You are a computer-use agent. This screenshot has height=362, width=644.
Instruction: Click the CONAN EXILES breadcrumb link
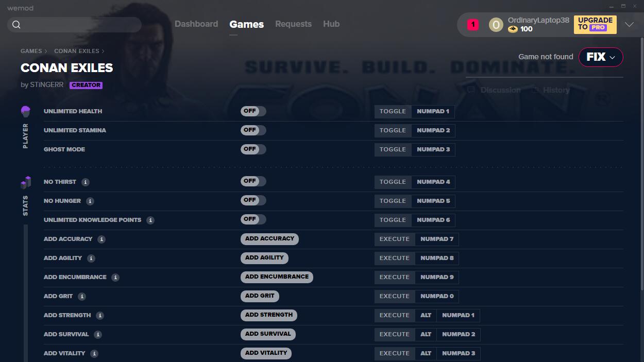click(77, 51)
